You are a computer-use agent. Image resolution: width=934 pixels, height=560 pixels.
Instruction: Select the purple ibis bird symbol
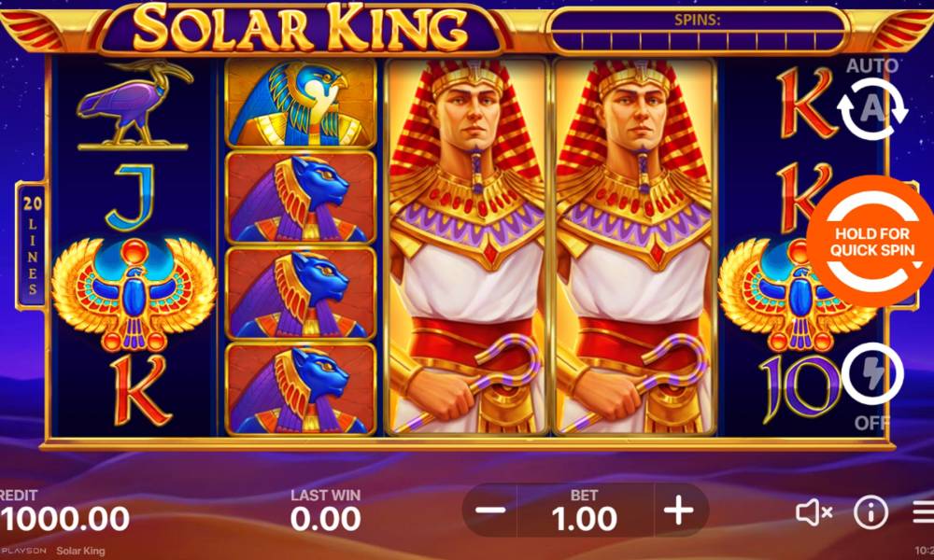[134, 105]
